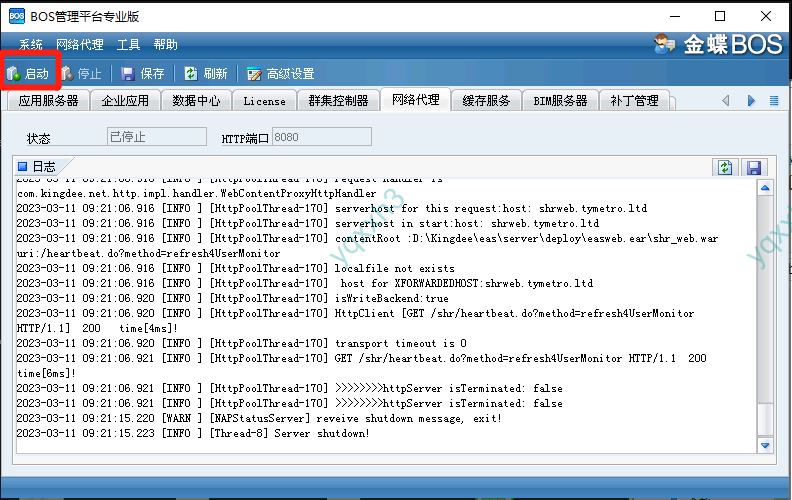This screenshot has width=792, height=500.
Task: Click WebContentProxyHttpHandler log line
Action: [196, 193]
